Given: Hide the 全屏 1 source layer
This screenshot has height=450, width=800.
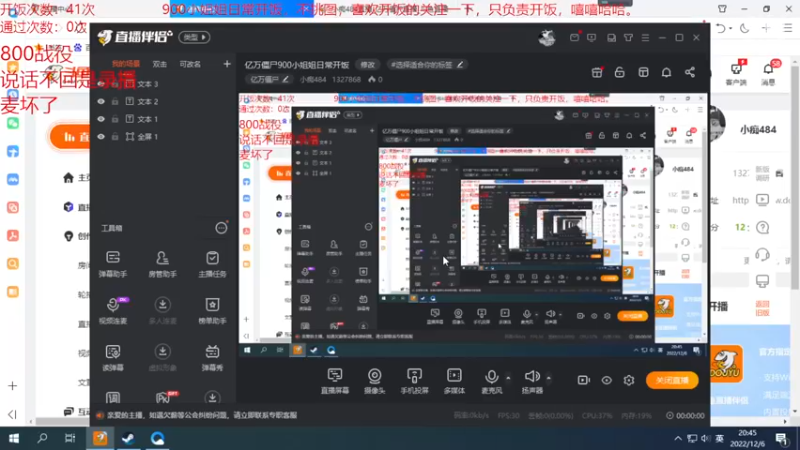Looking at the screenshot, I should [x=101, y=136].
